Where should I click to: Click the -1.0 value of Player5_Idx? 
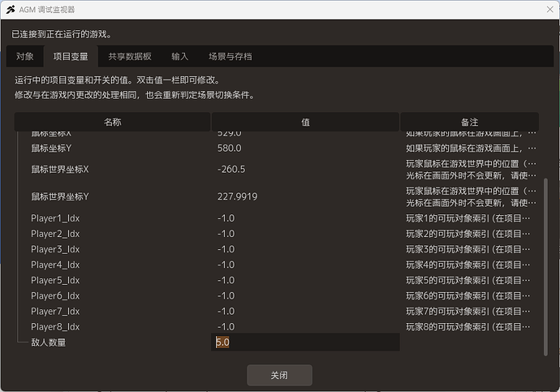tap(226, 280)
